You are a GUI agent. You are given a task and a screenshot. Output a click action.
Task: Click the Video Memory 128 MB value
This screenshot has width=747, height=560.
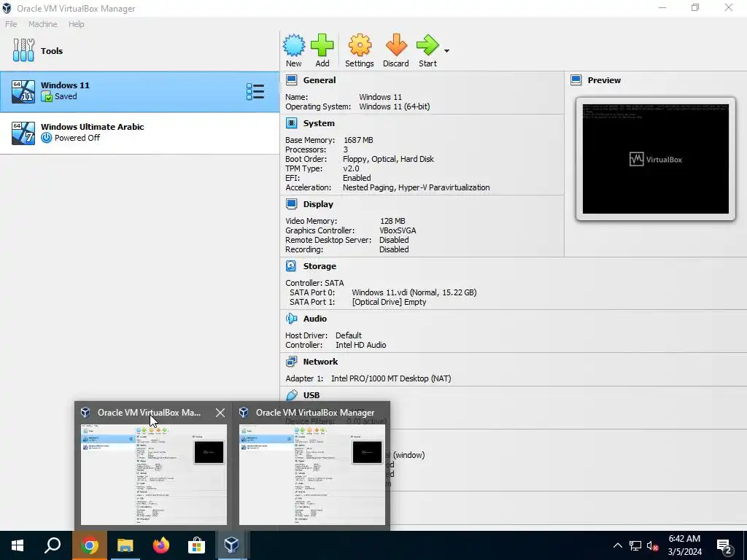point(392,221)
